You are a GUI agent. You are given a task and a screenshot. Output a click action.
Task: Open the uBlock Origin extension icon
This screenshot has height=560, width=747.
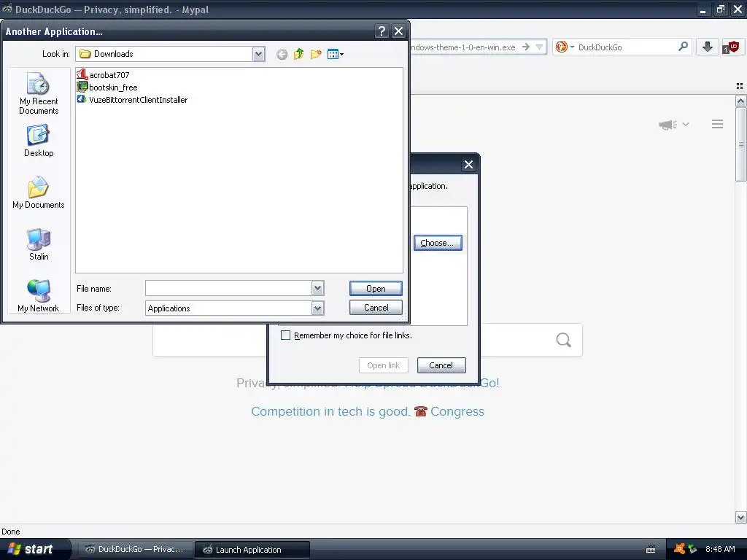[x=730, y=47]
